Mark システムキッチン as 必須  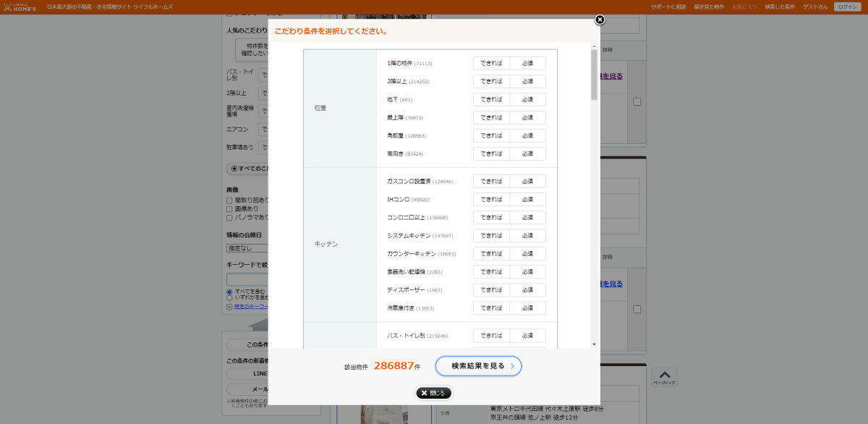pyautogui.click(x=528, y=236)
